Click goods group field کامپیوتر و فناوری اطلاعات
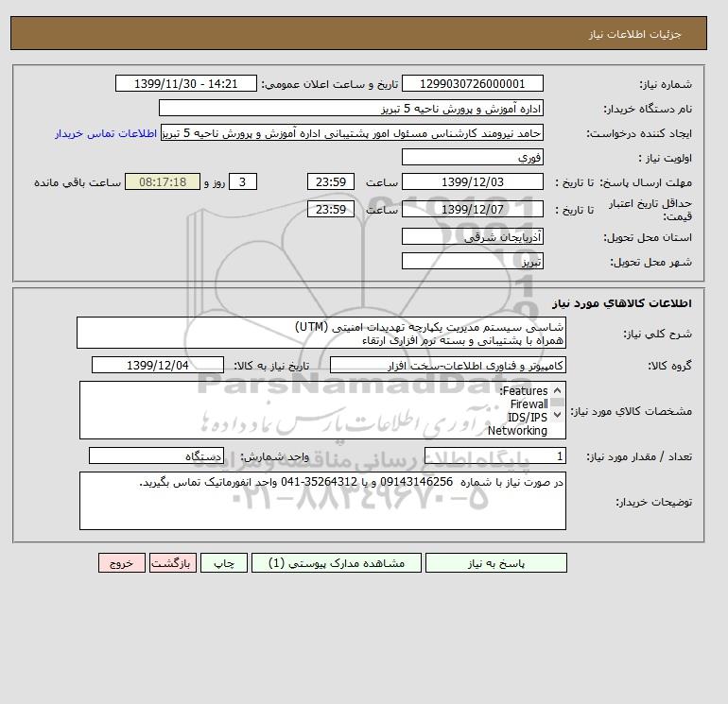 (x=447, y=365)
